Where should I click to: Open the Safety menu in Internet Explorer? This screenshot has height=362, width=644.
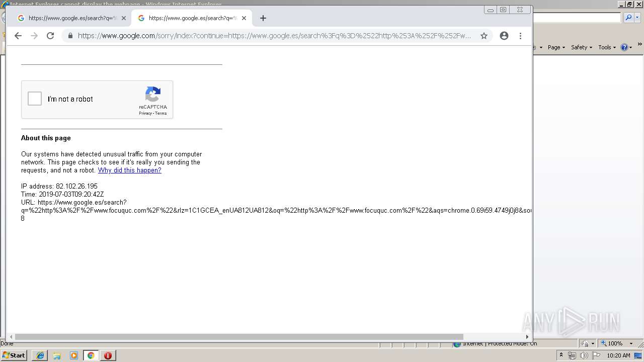(x=582, y=47)
